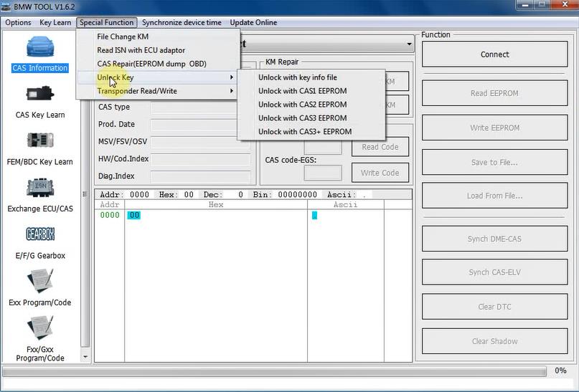Open the dropdown arrow above KM Repair
This screenshot has height=392, width=579.
tap(409, 44)
